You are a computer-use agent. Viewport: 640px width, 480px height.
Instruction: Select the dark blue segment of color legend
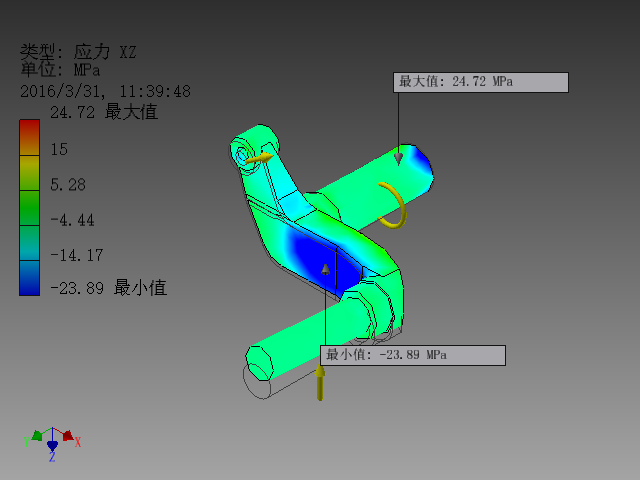click(x=29, y=278)
